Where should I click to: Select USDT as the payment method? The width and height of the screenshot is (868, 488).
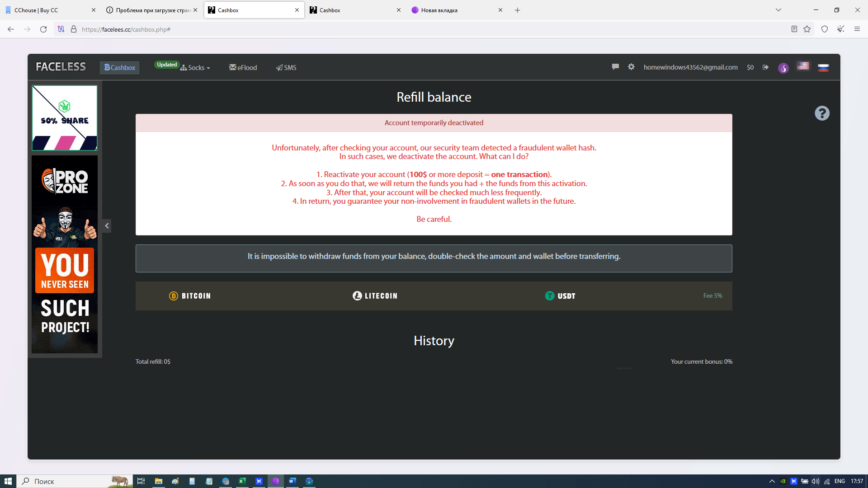pyautogui.click(x=561, y=296)
